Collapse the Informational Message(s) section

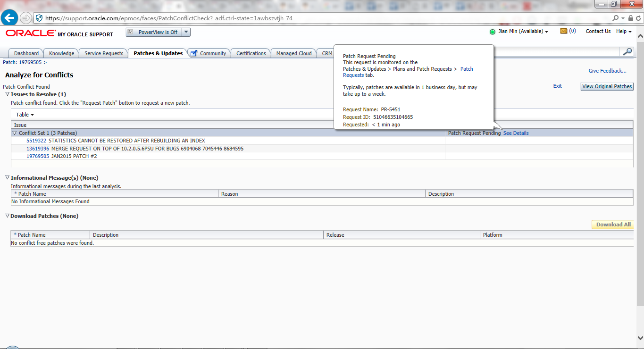[x=7, y=178]
